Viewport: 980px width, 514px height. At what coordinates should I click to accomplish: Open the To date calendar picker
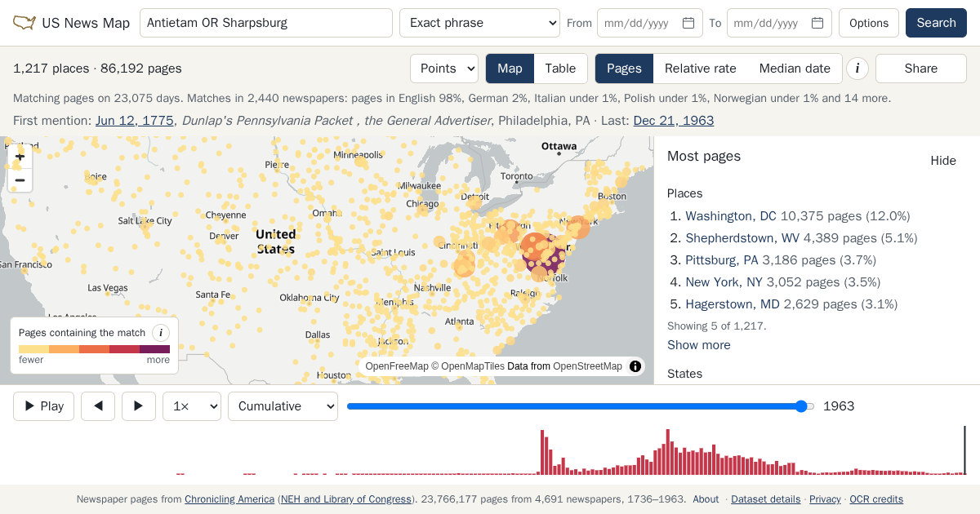click(817, 23)
